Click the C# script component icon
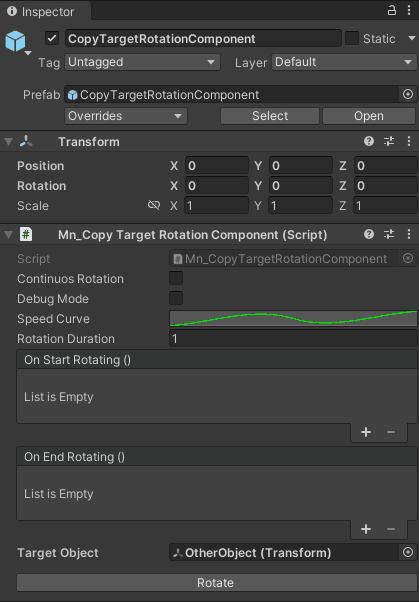This screenshot has width=419, height=602. 26,234
